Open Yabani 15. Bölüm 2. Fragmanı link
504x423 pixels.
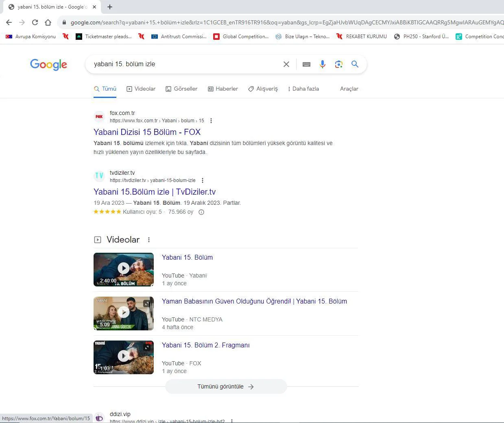pos(206,345)
